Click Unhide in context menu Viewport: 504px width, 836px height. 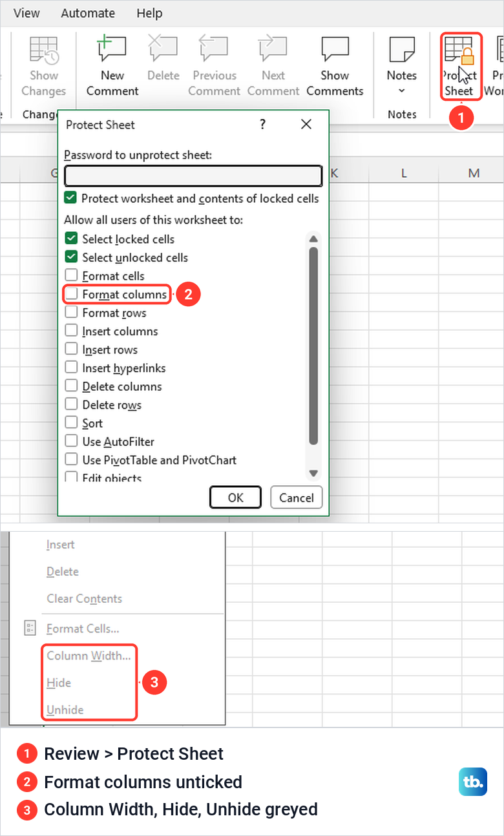point(65,710)
